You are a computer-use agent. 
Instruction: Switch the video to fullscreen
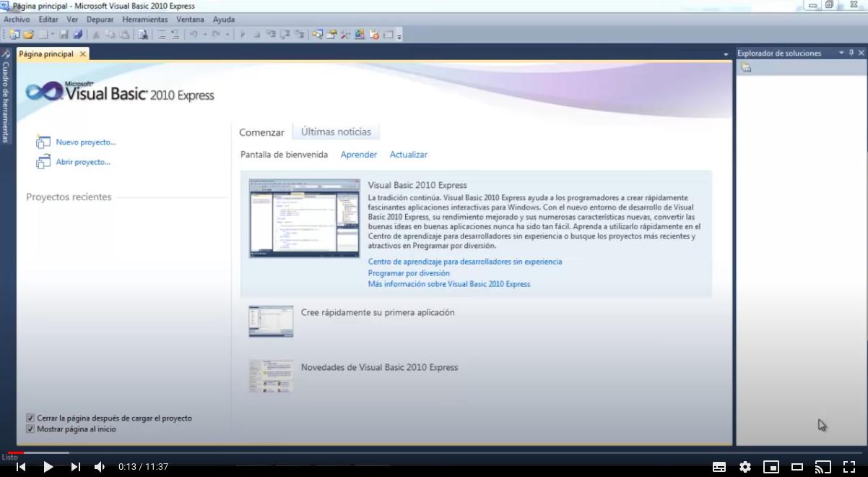[849, 467]
